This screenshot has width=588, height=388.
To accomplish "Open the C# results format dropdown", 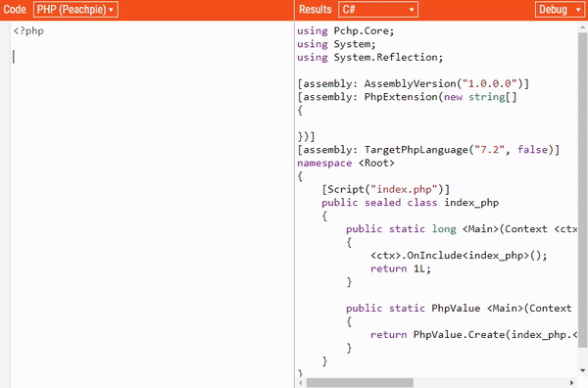I will click(x=378, y=10).
